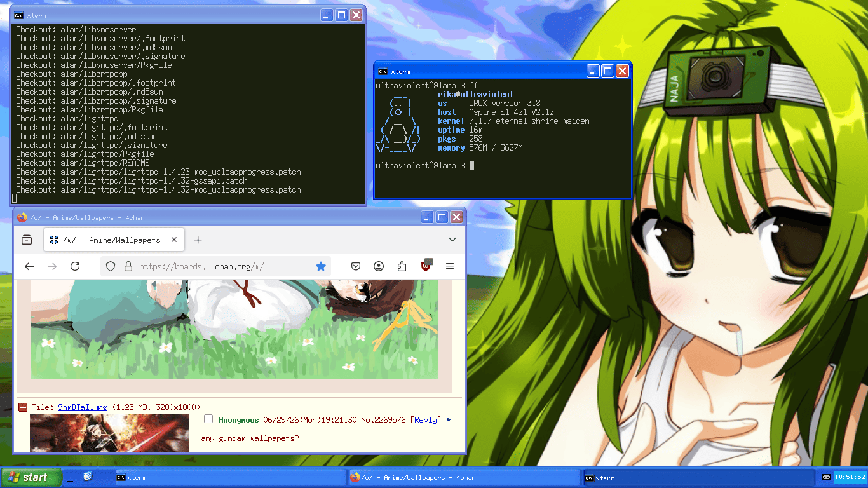Click the Anonymous poster name
The width and height of the screenshot is (868, 488).
pyautogui.click(x=239, y=420)
